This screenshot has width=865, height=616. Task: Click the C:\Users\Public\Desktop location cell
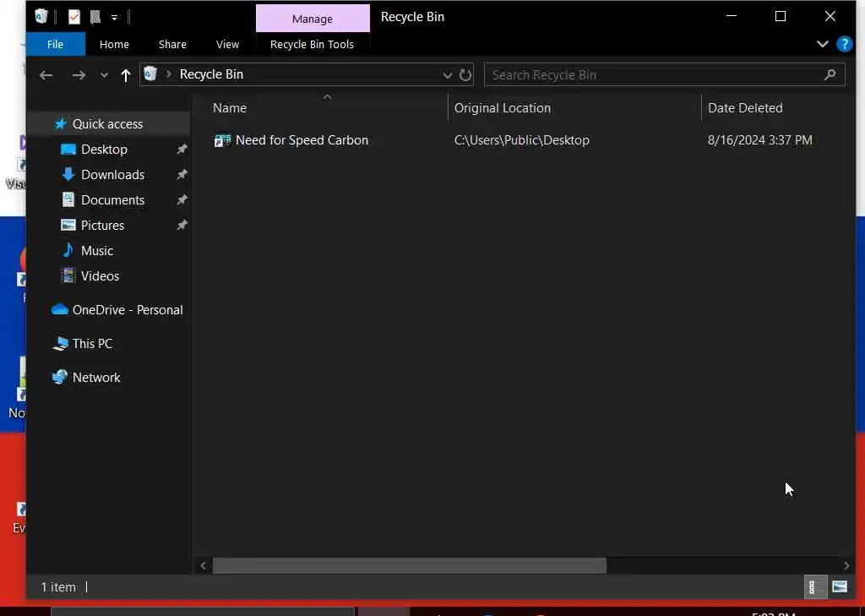tap(521, 140)
